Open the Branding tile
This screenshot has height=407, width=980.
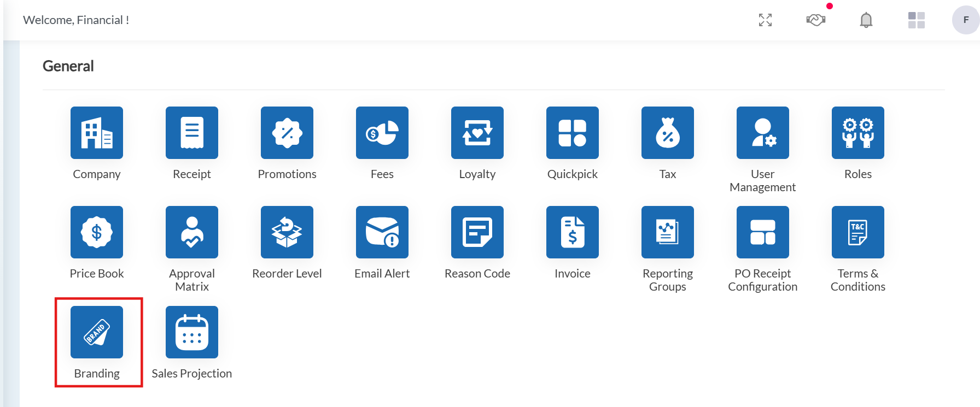tap(97, 332)
